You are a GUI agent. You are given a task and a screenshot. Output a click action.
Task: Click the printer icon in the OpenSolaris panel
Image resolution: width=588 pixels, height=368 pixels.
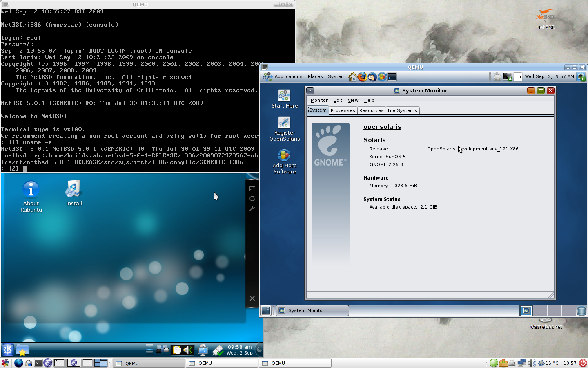point(497,76)
